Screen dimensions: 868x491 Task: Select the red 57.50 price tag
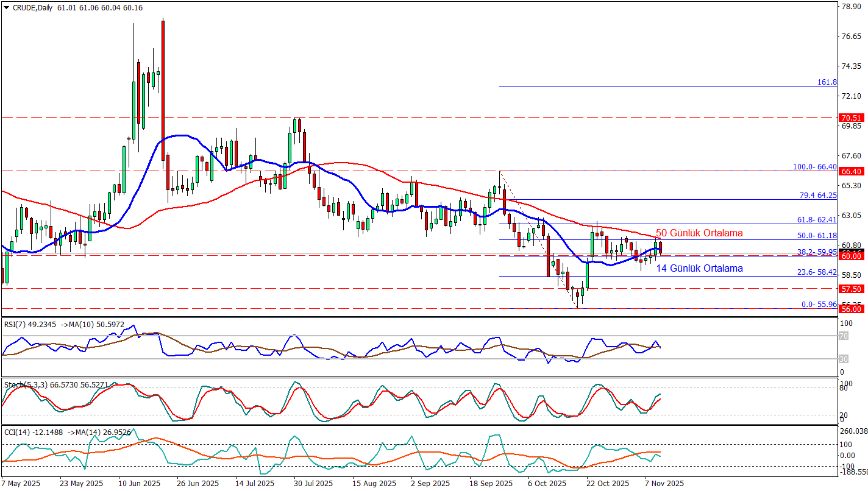coord(851,289)
